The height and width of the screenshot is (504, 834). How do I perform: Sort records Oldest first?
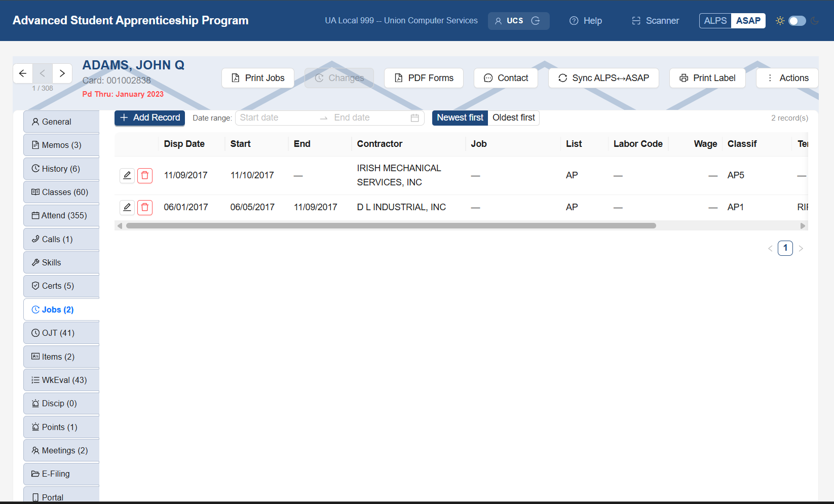514,118
